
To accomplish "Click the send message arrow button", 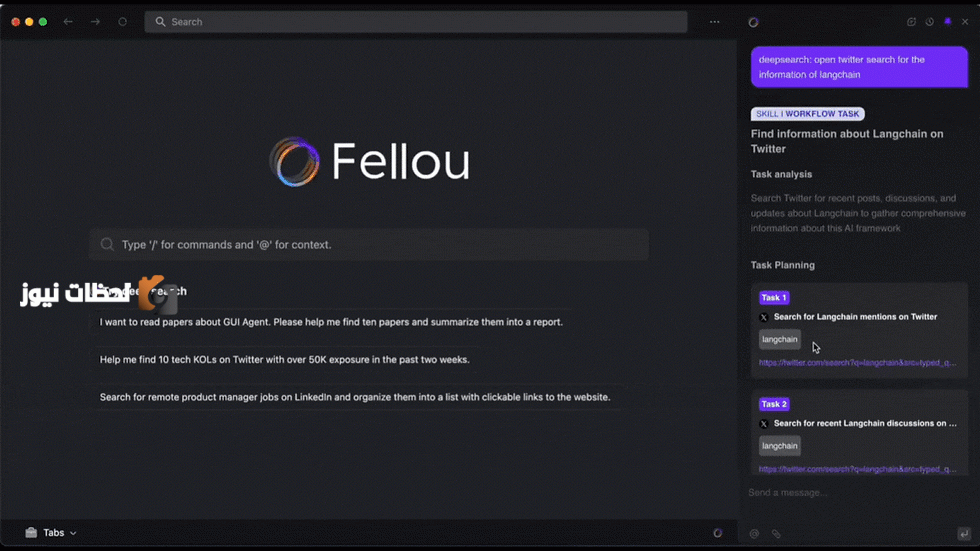I will (964, 534).
